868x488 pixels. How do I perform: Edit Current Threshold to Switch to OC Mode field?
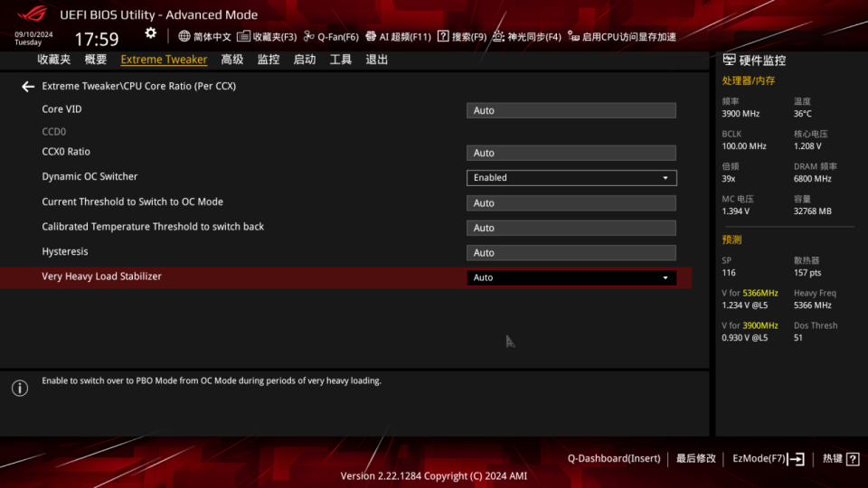[571, 203]
